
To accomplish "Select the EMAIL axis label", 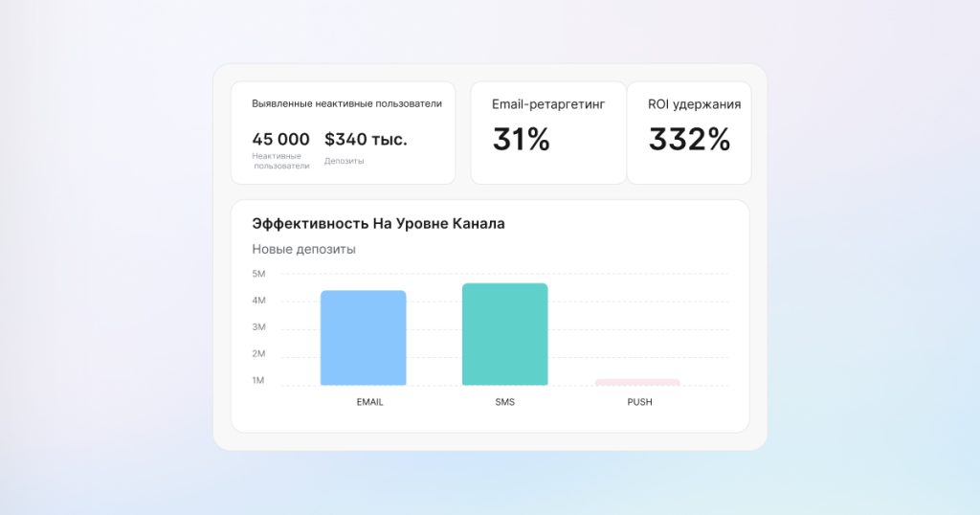I will [369, 402].
